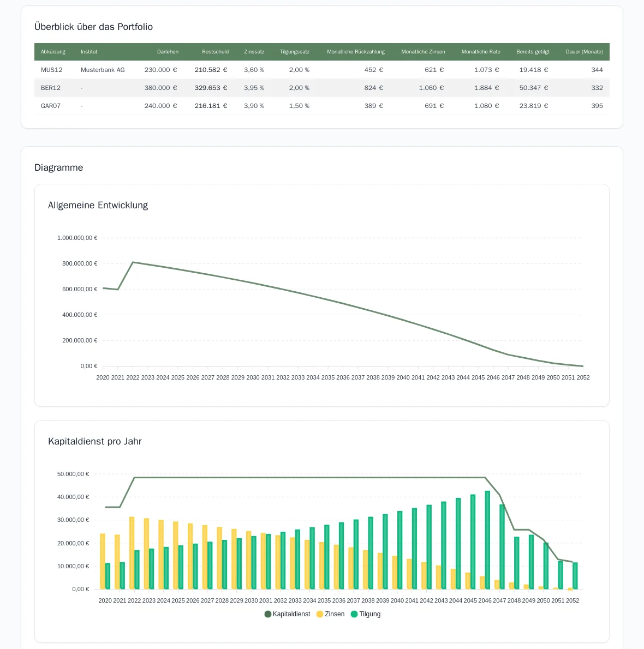
Task: Click the 3,95 % Zinssatz value
Action: coord(254,88)
